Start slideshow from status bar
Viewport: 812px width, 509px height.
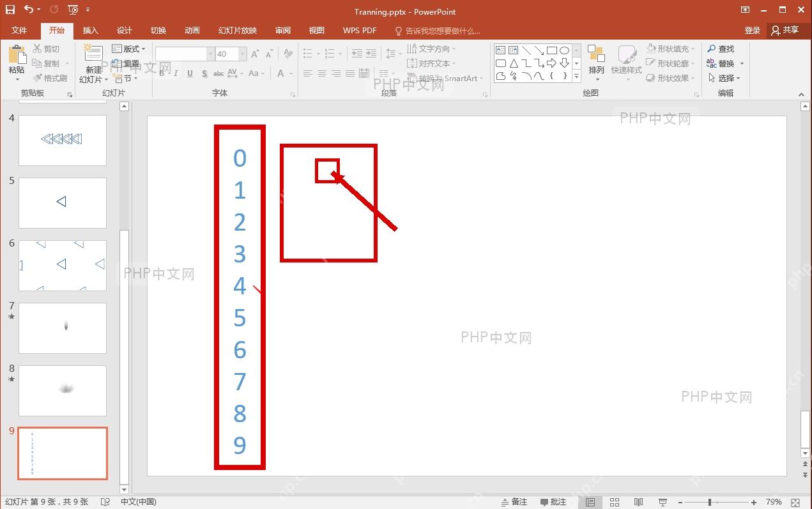[663, 502]
